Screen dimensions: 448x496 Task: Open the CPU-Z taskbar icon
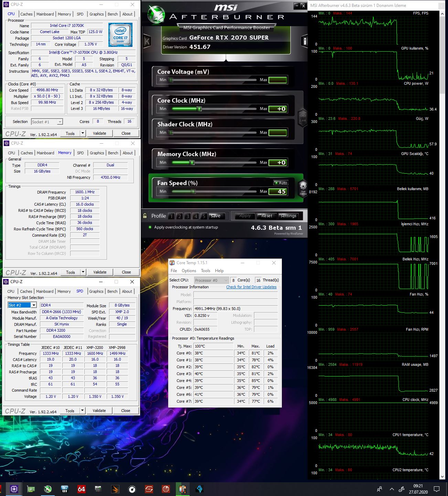(14, 489)
